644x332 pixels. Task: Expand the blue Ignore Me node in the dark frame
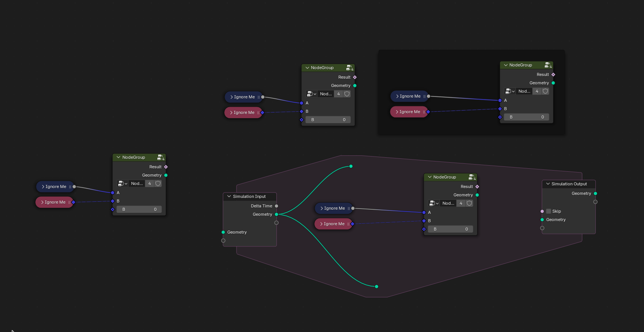point(397,96)
